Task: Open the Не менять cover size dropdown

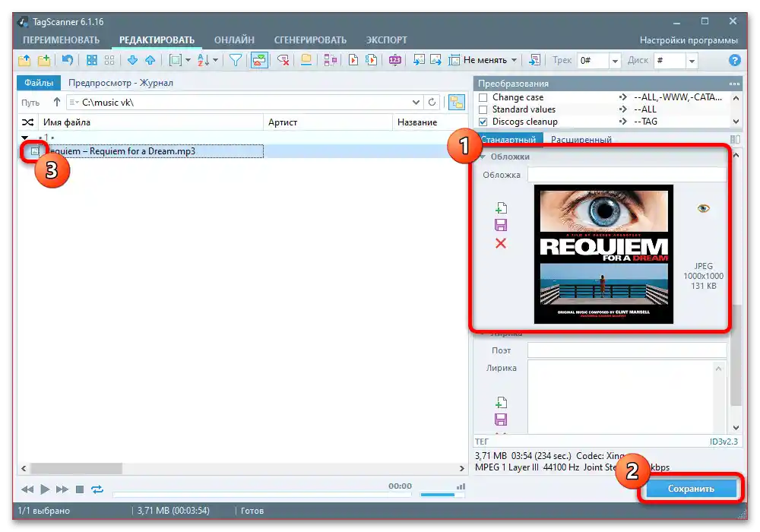Action: (x=514, y=60)
